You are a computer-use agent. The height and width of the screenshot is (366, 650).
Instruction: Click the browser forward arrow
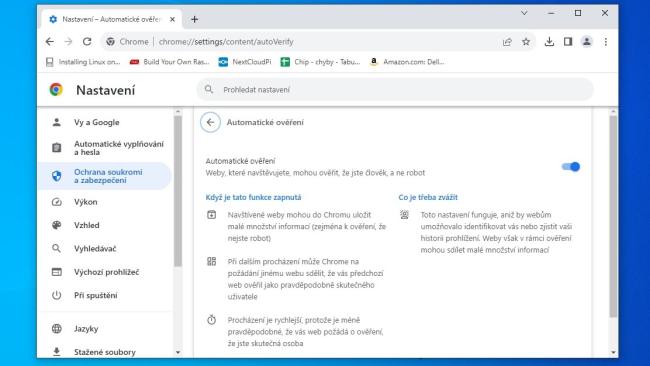(x=68, y=41)
